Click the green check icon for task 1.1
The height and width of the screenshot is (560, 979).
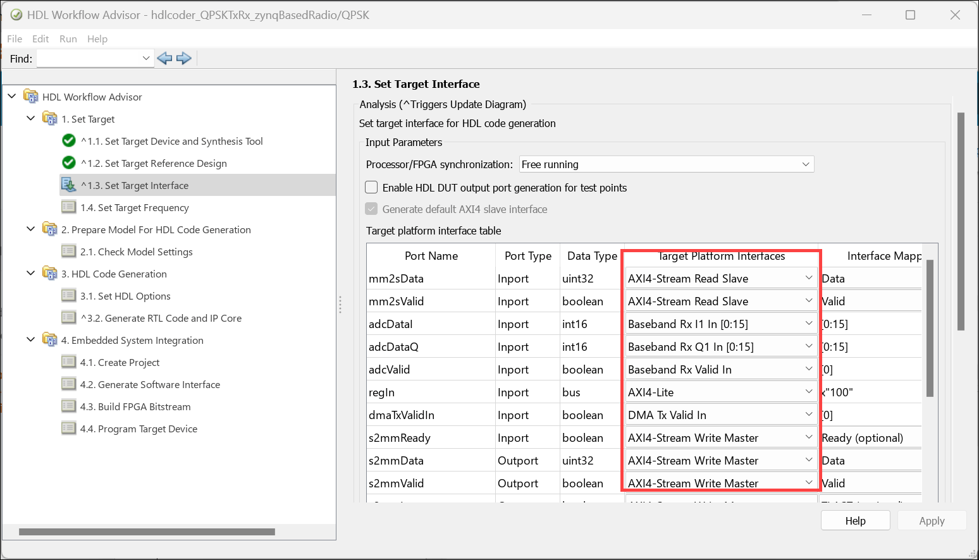[69, 141]
